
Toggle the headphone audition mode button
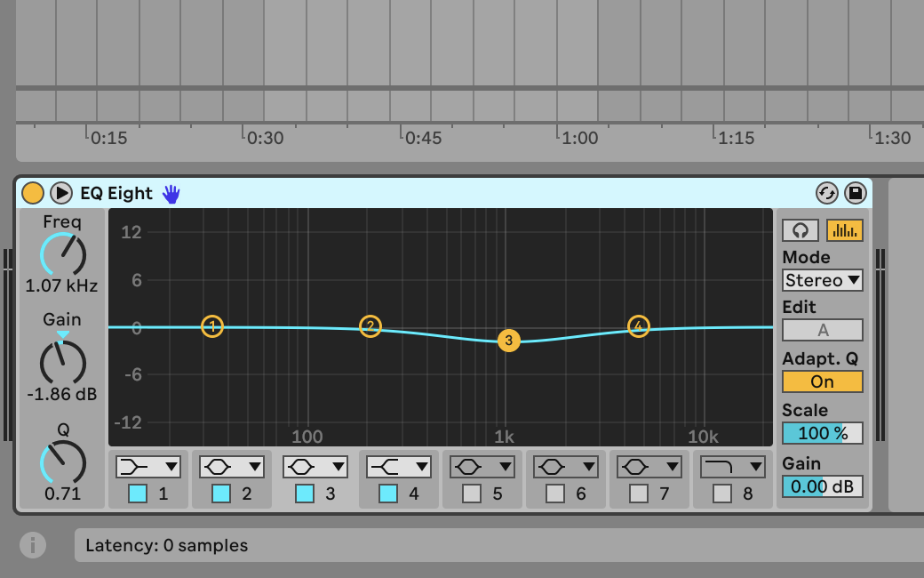(801, 230)
